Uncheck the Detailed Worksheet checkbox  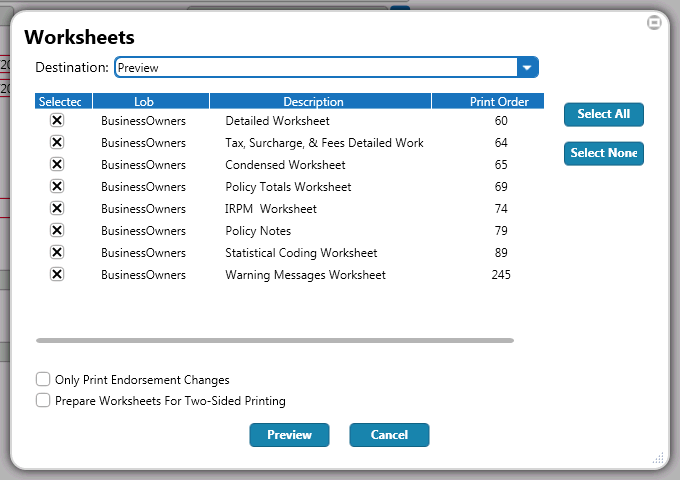(x=57, y=120)
